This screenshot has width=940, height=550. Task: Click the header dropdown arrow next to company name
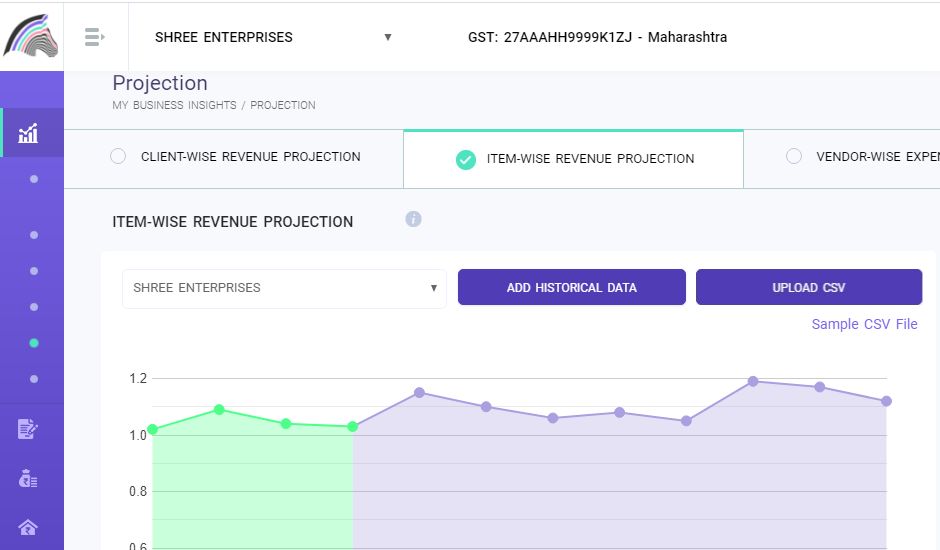[387, 38]
